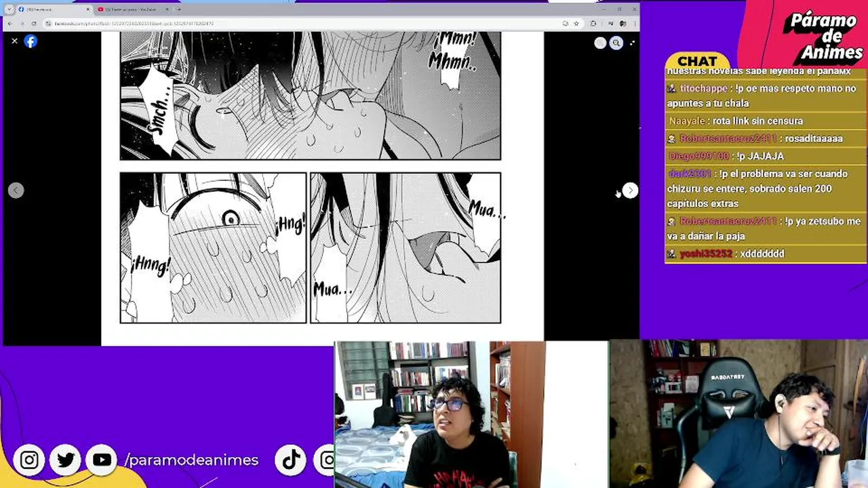Minimize the browser window
Screen dimensions: 868x488
pos(603,9)
